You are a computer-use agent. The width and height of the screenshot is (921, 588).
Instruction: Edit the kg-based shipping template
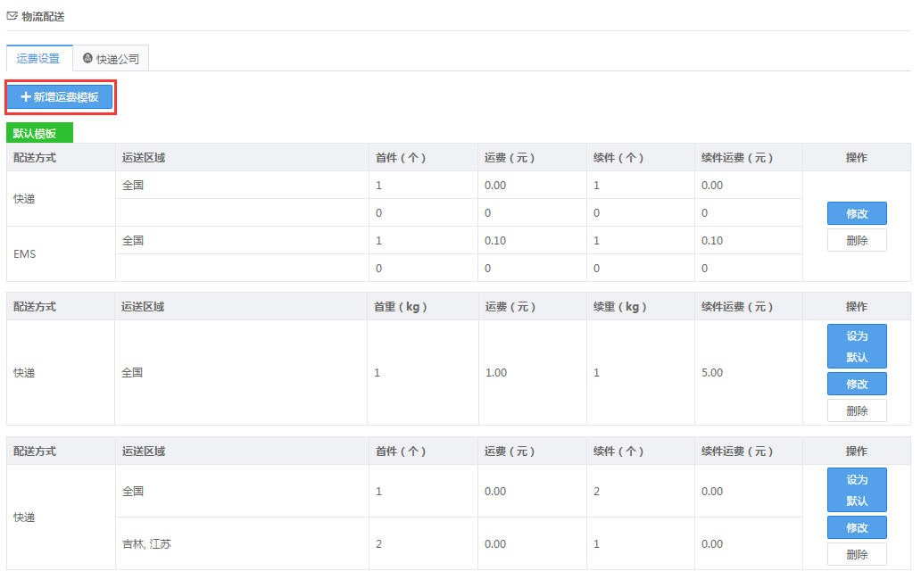pos(856,384)
